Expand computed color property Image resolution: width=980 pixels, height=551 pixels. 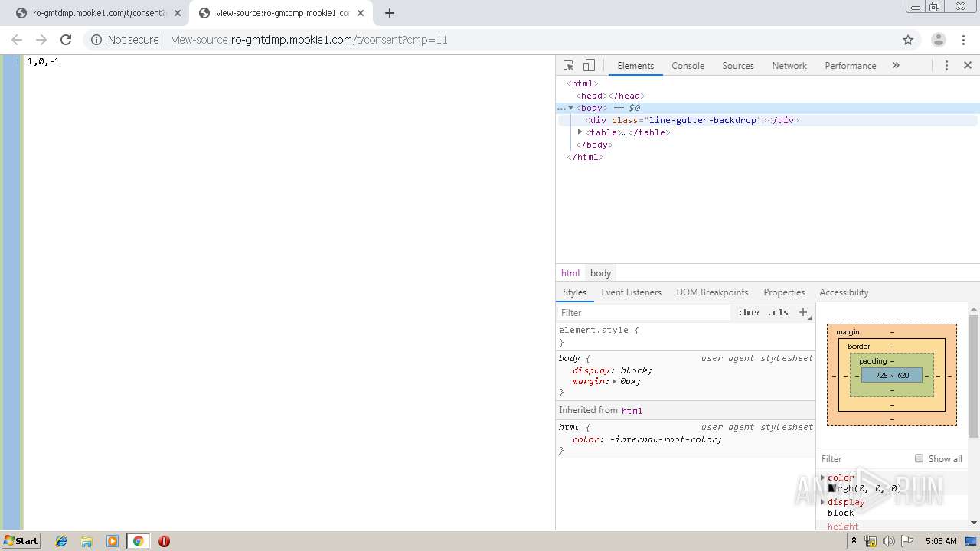pos(823,478)
